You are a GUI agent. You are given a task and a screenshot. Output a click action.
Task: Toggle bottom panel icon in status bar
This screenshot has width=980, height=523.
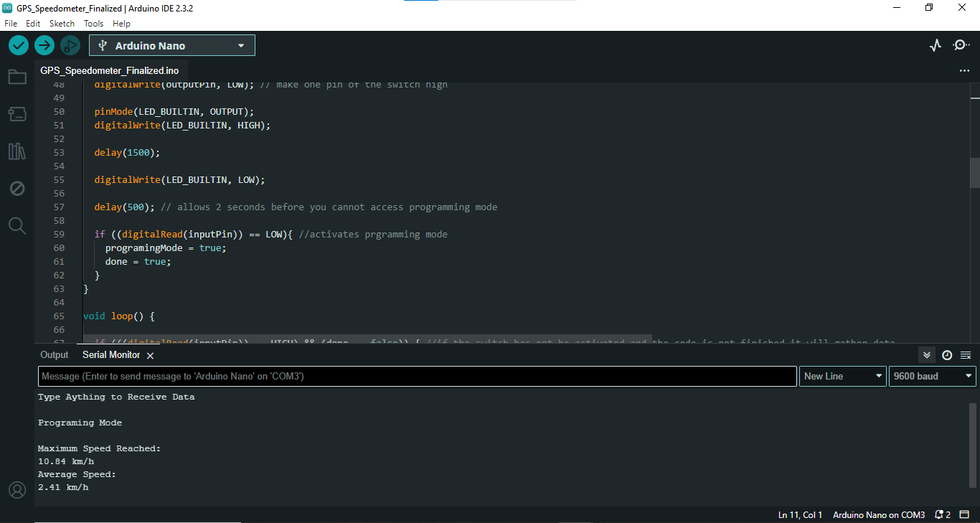965,515
